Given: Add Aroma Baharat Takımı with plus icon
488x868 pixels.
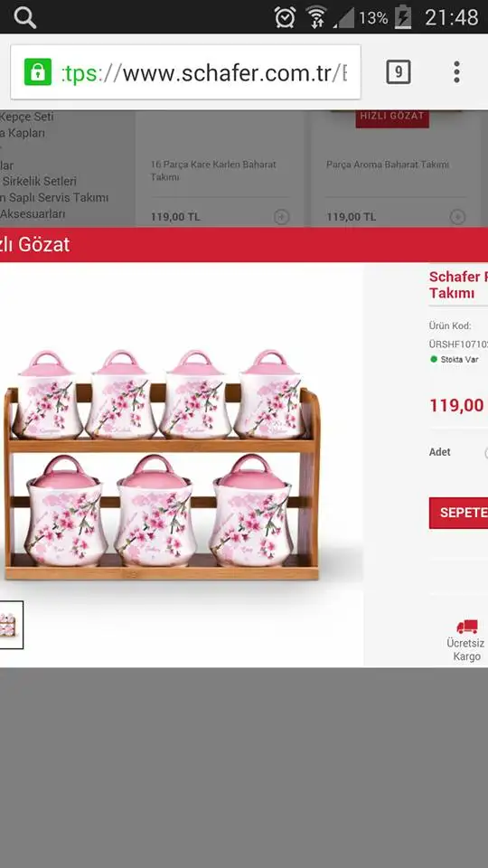Looking at the screenshot, I should tap(457, 216).
